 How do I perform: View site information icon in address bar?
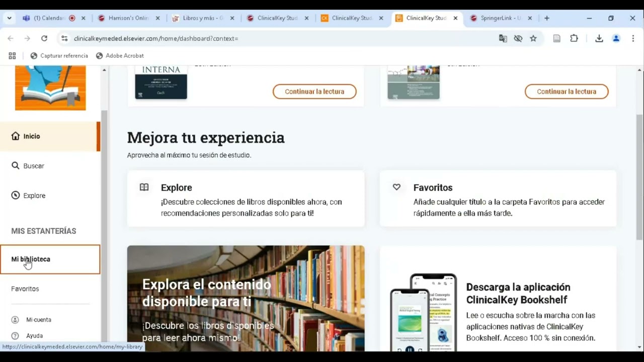tap(64, 38)
